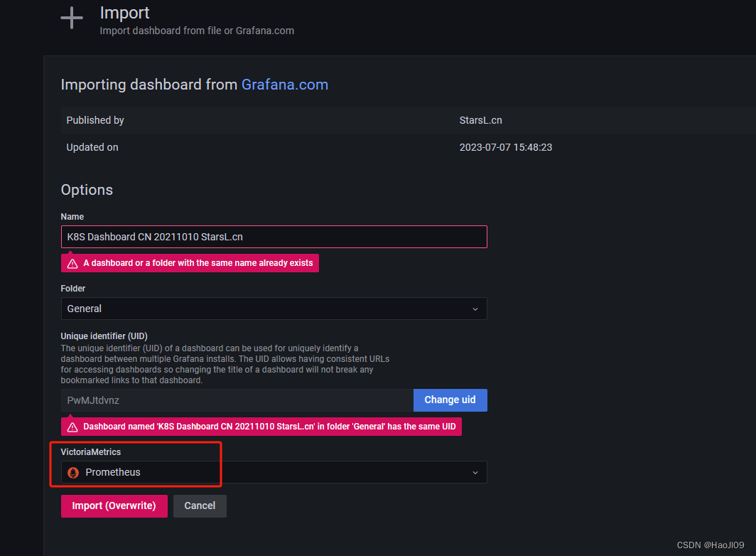This screenshot has width=756, height=556.
Task: Click the 'Import' page title
Action: click(x=124, y=13)
